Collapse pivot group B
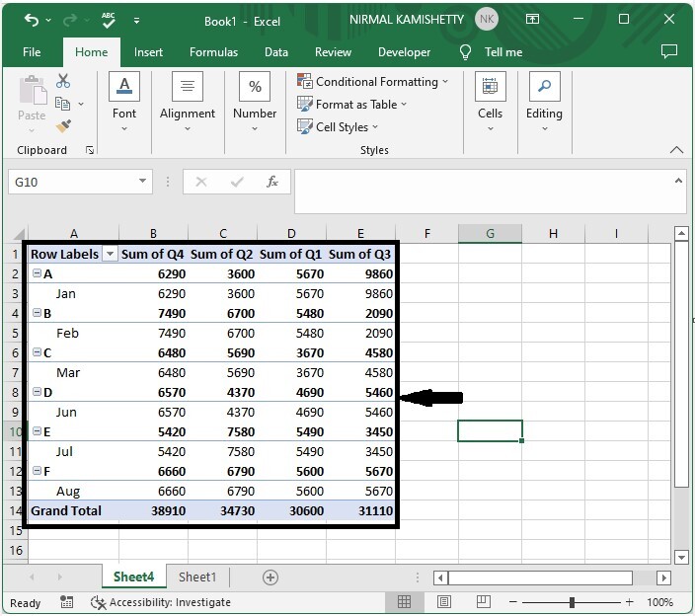 (x=38, y=313)
